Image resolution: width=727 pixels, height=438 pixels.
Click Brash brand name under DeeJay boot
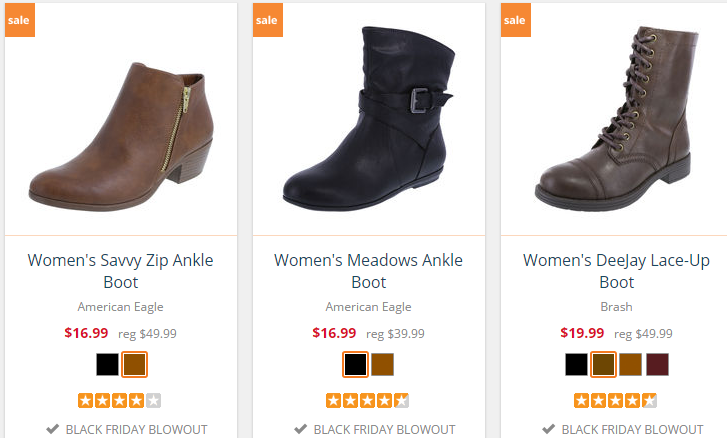point(616,307)
